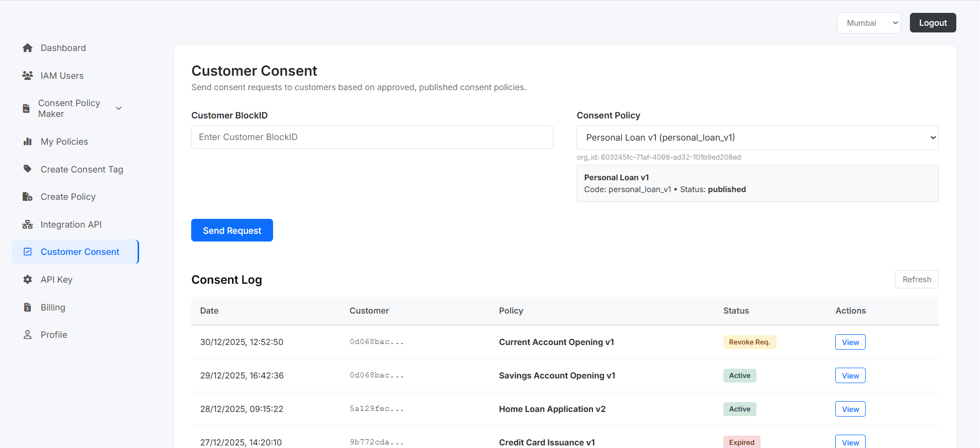Open the Billing menu label
The height and width of the screenshot is (448, 980).
click(x=53, y=307)
